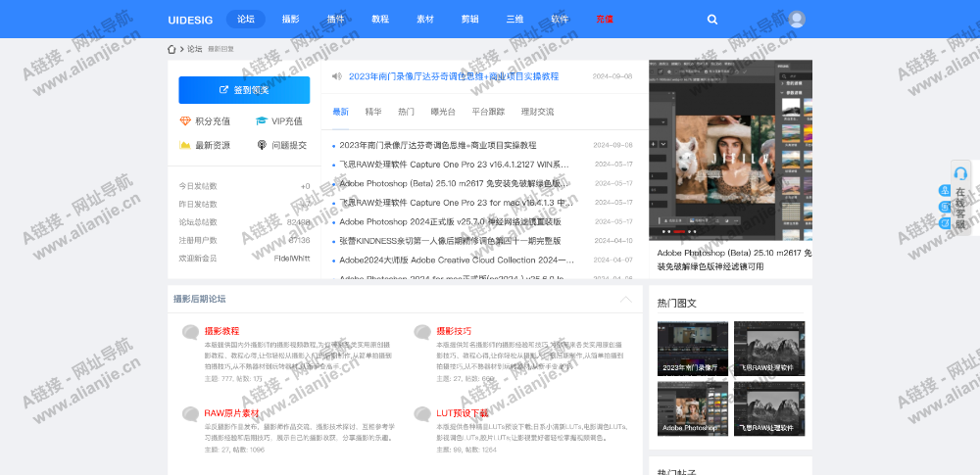Click the graduation cap icon for VIP充值
Image resolution: width=980 pixels, height=475 pixels.
click(x=262, y=121)
